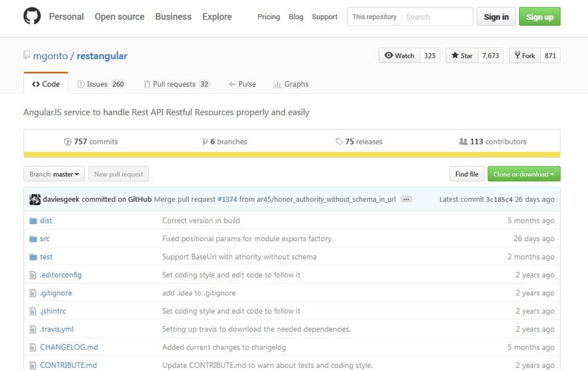Open the Support link
The width and height of the screenshot is (588, 370).
tap(325, 17)
